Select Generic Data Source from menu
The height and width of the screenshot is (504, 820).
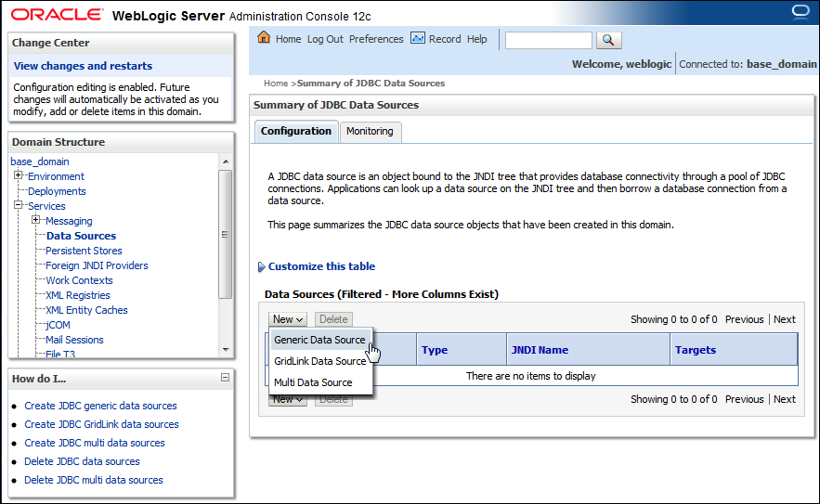coord(319,340)
